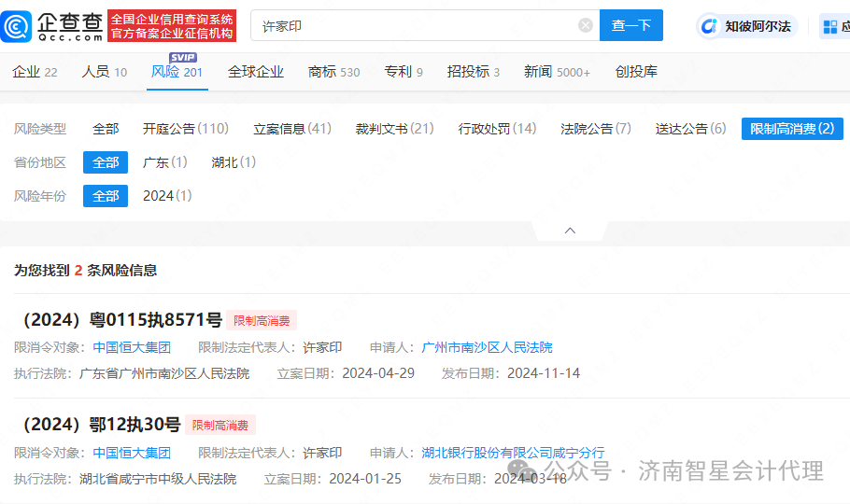Filter by 送达公告 (6)
The image size is (850, 504).
click(690, 129)
